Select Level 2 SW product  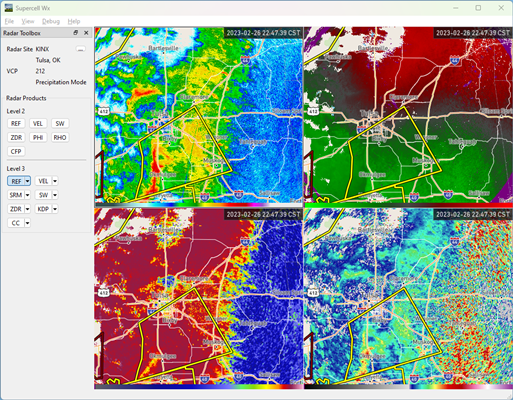[x=60, y=124]
